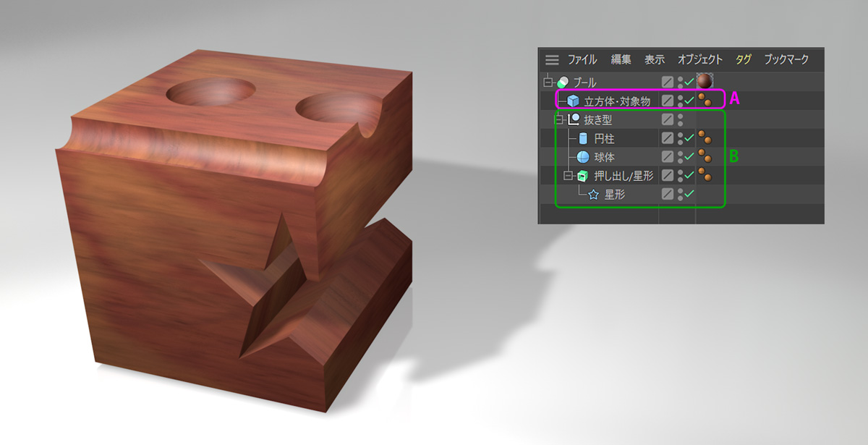This screenshot has width=868, height=445.
Task: Click the 円柱 cylinder object icon
Action: pos(584,138)
